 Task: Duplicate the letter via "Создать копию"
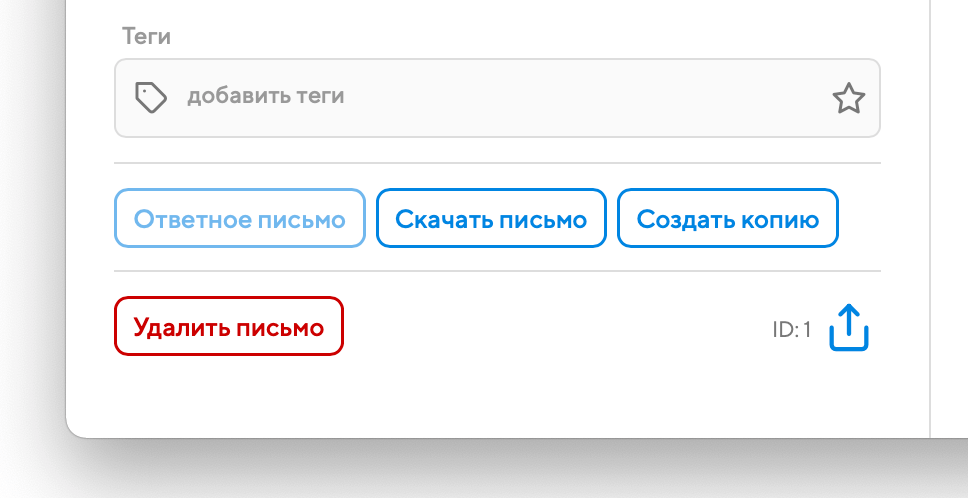click(x=728, y=218)
